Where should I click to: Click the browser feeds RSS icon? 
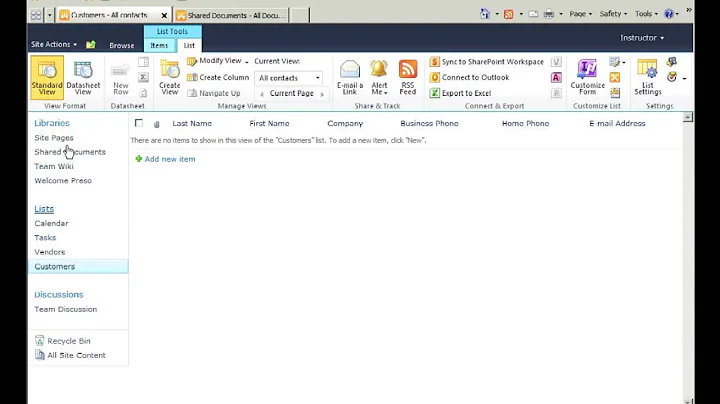click(x=508, y=14)
